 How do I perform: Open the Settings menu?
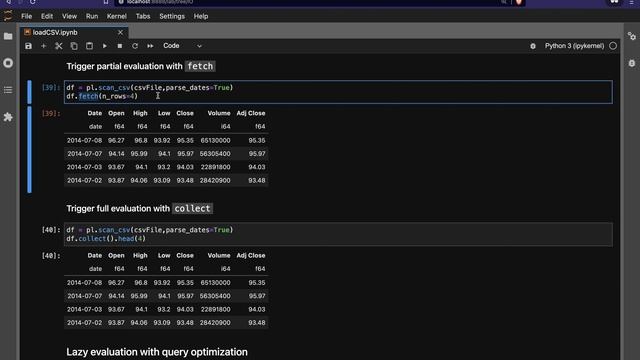tap(172, 16)
